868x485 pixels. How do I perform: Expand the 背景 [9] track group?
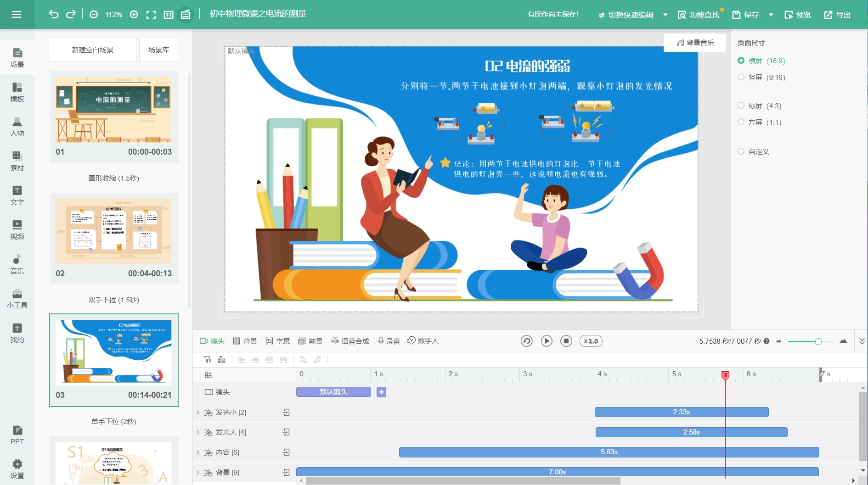point(198,472)
